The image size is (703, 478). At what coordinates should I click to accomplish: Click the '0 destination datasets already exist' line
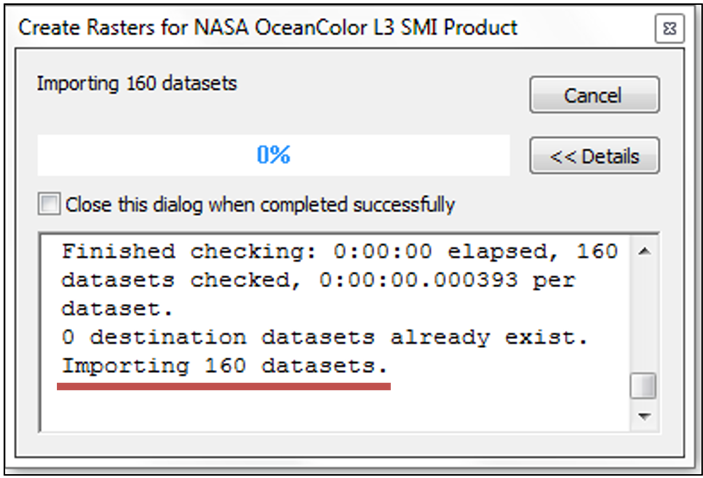[x=325, y=338]
